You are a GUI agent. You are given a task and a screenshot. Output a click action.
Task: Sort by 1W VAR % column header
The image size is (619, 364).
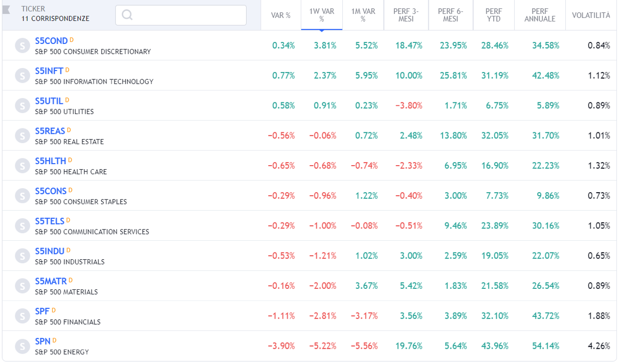coord(321,15)
